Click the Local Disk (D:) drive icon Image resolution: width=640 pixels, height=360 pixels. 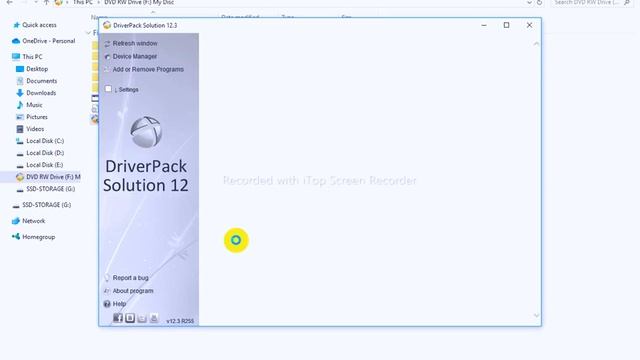click(x=20, y=153)
